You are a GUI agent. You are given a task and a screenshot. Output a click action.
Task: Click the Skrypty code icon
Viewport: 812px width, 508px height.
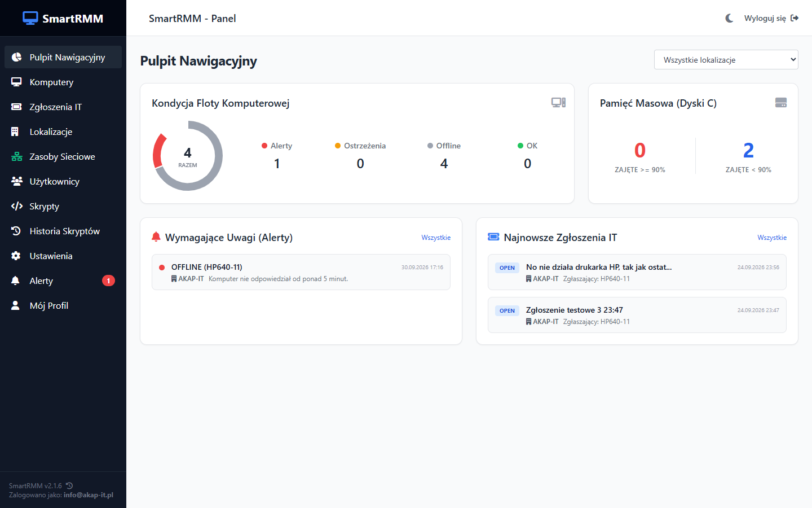(17, 206)
